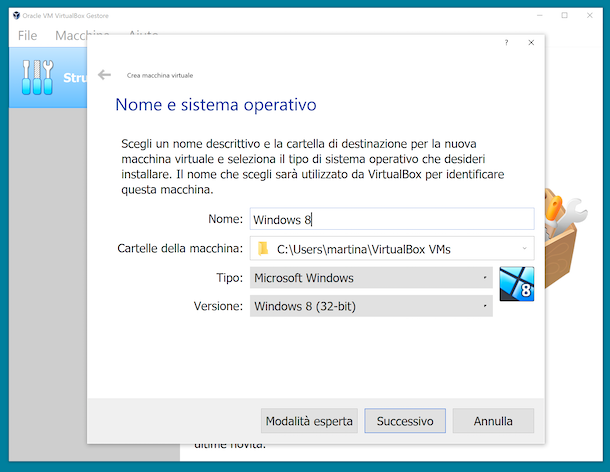610x472 pixels.
Task: Click the 'Cartelle della macchina:' label
Action: coord(180,248)
